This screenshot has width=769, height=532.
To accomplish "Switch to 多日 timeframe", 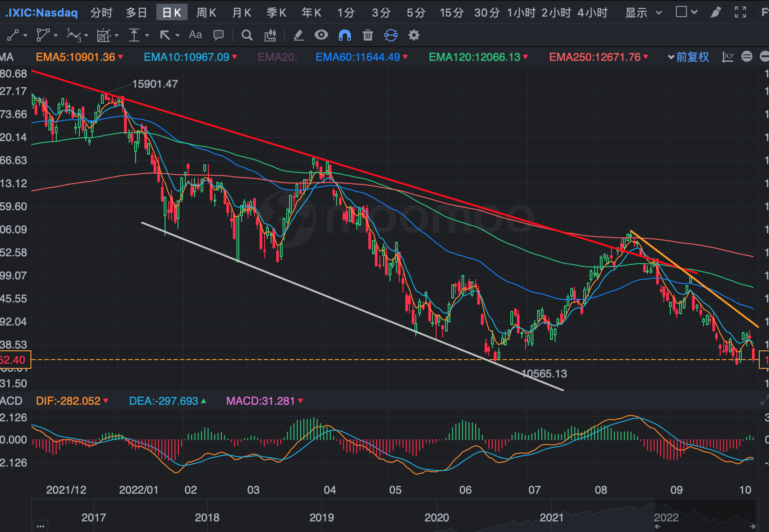I will tap(136, 12).
